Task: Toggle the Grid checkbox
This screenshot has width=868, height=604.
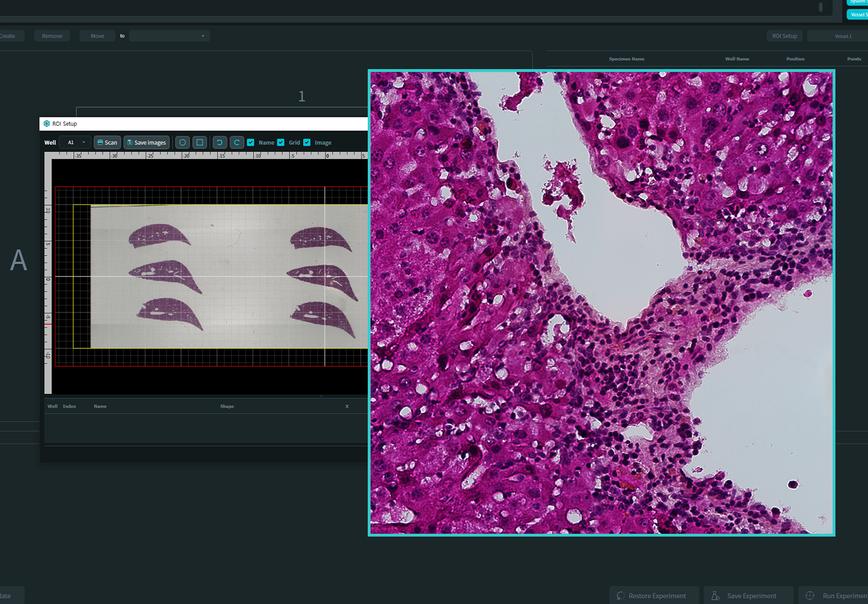Action: pos(281,143)
